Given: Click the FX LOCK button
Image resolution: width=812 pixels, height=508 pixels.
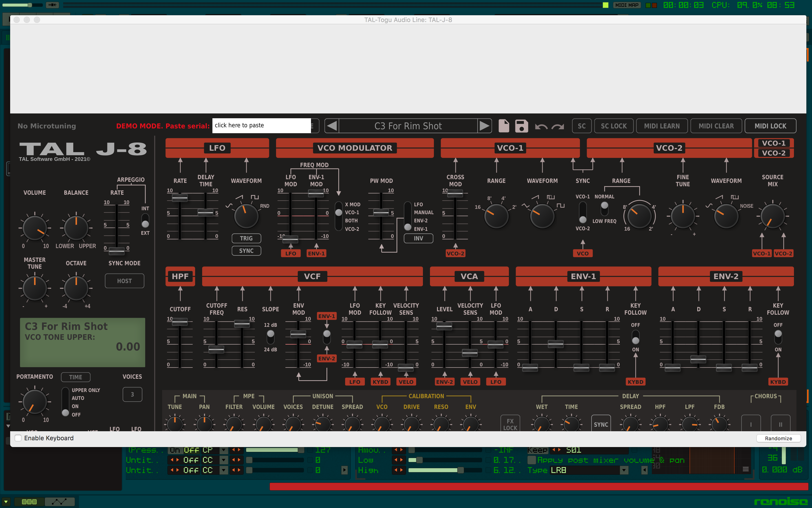Looking at the screenshot, I should [510, 424].
